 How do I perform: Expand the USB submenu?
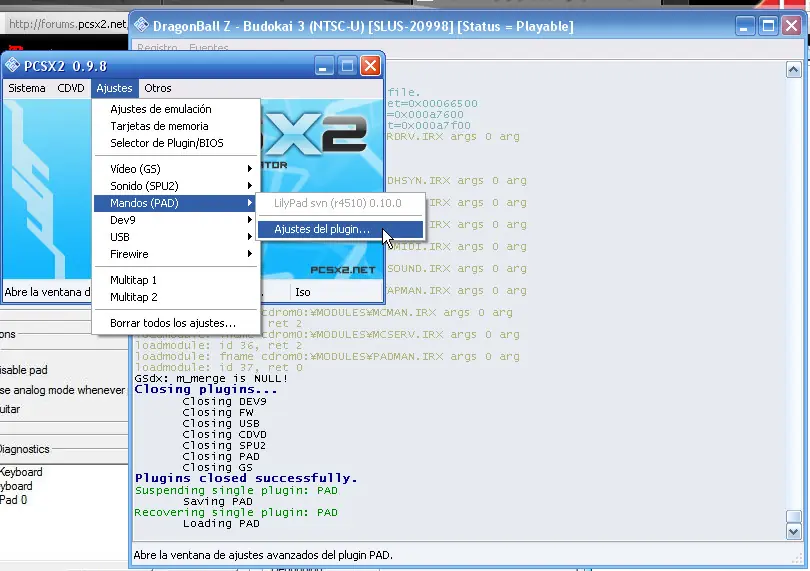coord(176,237)
